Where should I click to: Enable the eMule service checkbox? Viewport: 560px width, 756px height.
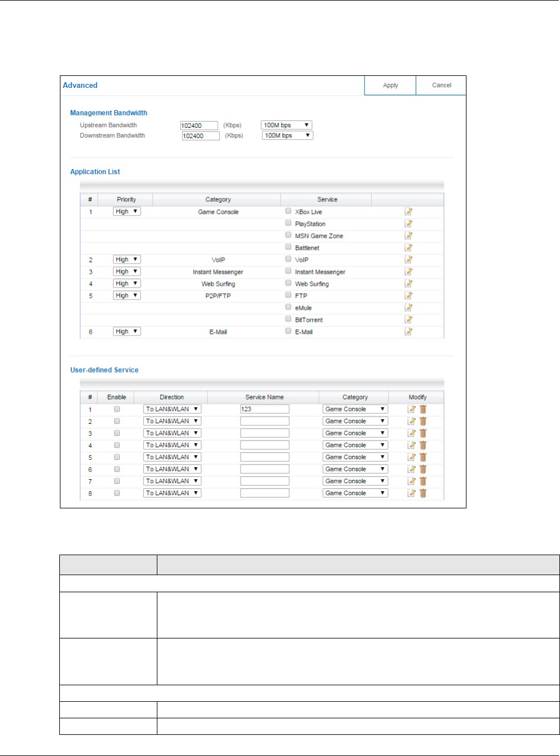[x=289, y=307]
